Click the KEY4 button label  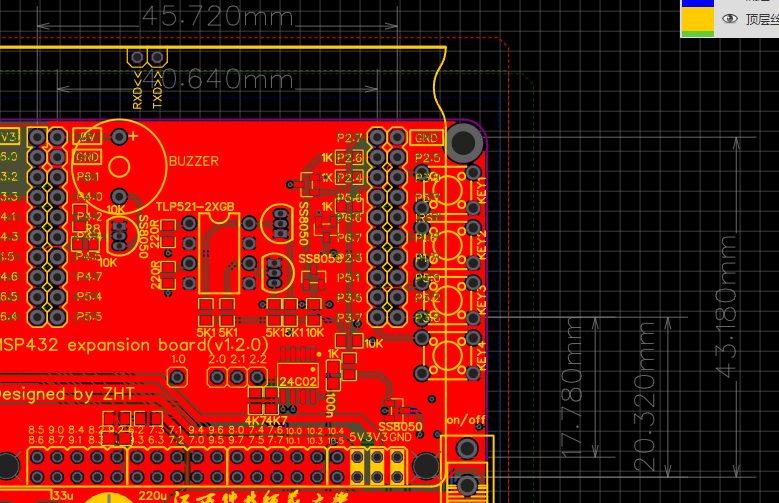[481, 356]
